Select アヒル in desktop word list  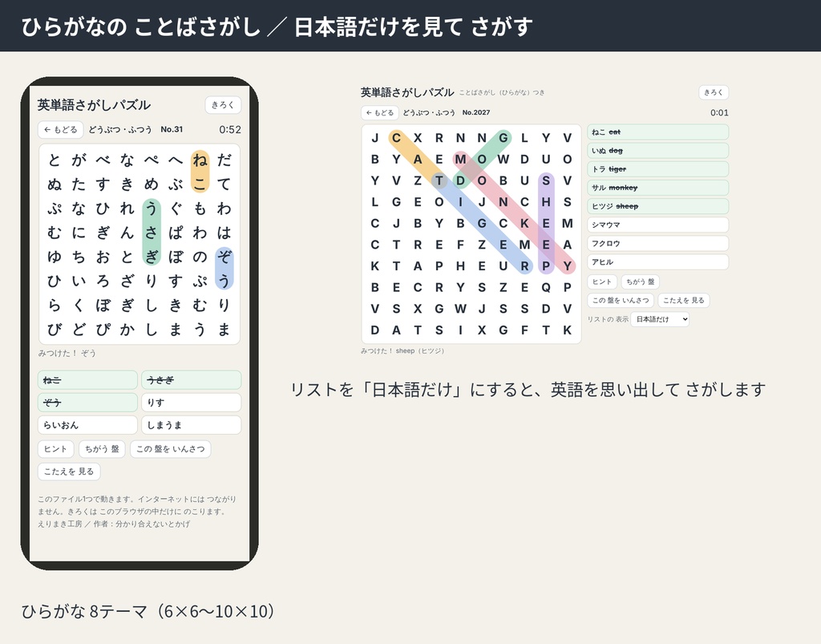[x=658, y=261]
